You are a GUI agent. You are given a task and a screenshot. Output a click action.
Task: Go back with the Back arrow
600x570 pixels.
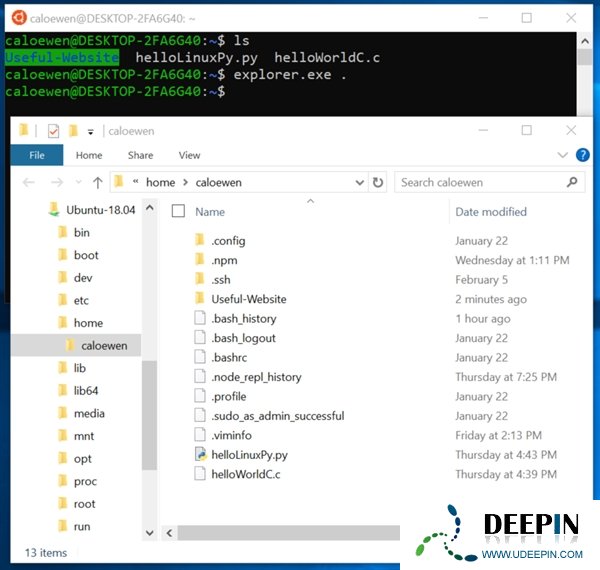[29, 182]
